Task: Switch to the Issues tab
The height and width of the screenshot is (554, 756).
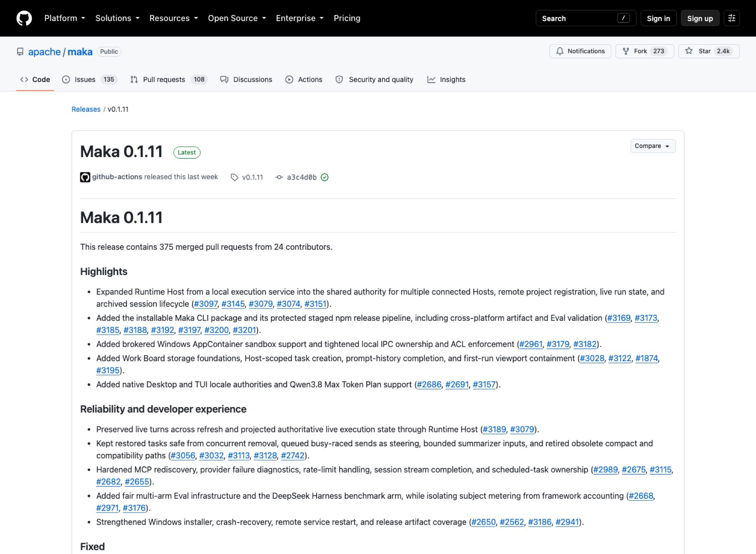Action: tap(90, 79)
